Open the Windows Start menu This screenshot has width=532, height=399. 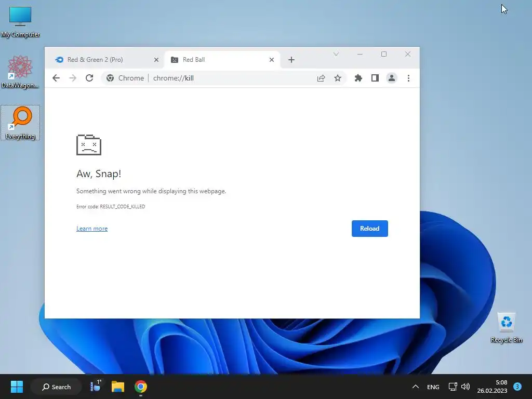17,387
